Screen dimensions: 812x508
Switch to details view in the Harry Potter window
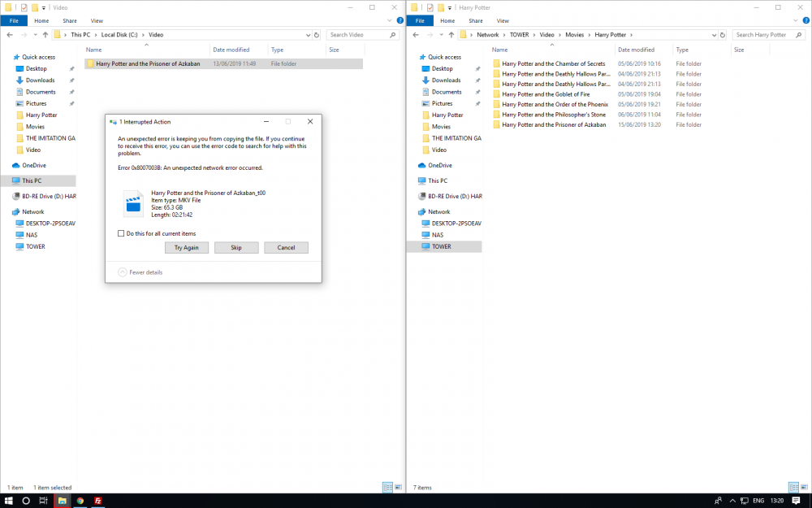point(794,487)
